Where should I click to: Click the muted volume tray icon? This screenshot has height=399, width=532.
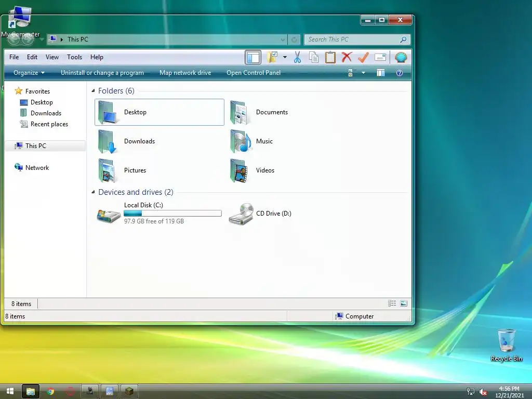(x=483, y=392)
